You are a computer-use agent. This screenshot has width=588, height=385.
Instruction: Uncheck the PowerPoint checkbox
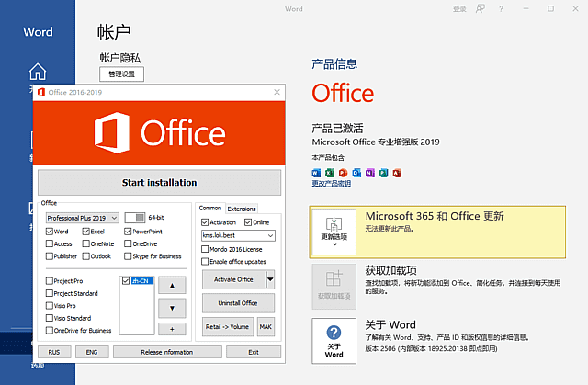tap(128, 232)
